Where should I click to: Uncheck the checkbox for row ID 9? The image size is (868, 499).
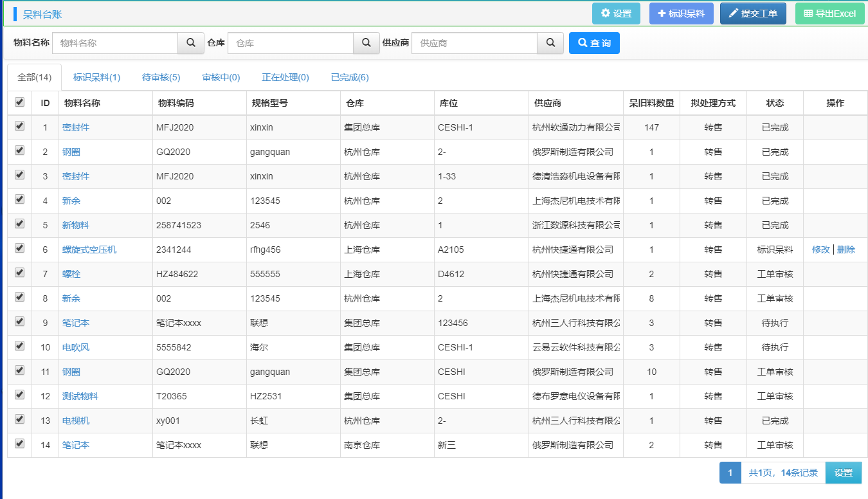(19, 322)
